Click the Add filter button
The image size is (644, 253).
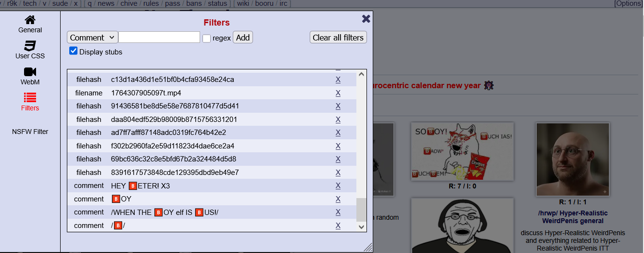pyautogui.click(x=243, y=38)
